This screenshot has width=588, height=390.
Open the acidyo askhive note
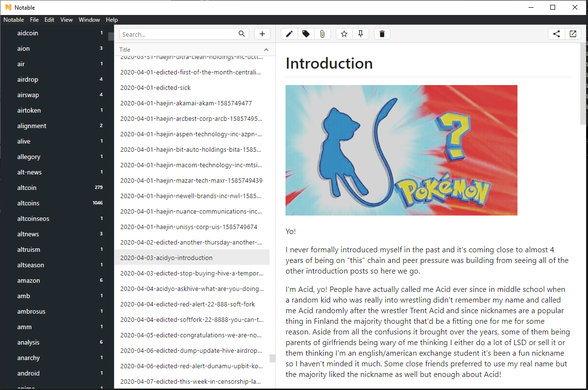pyautogui.click(x=192, y=289)
